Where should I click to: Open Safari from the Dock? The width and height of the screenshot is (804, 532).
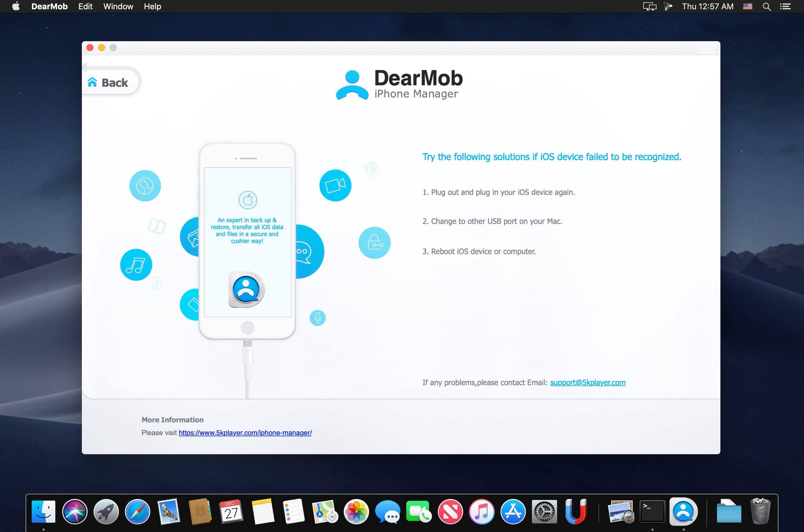tap(137, 511)
